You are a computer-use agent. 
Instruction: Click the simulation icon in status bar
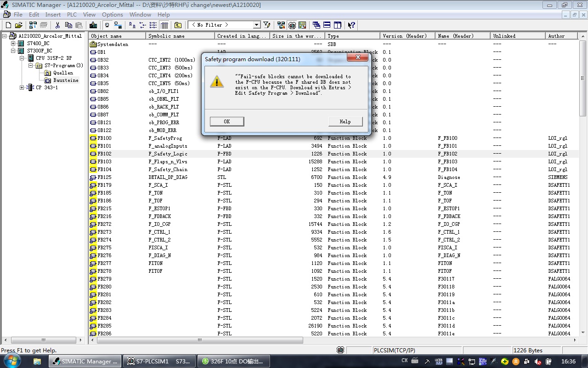click(340, 351)
